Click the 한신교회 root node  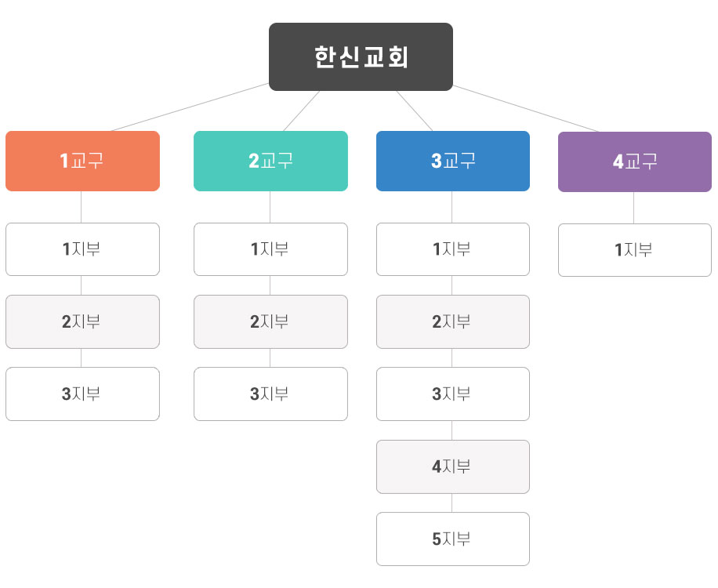[x=361, y=56]
